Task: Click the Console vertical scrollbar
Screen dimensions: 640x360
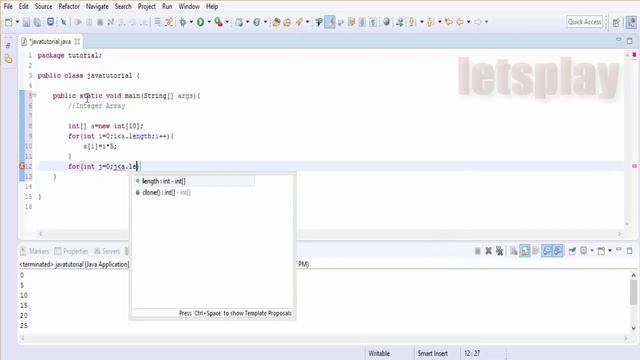Action: pyautogui.click(x=633, y=302)
